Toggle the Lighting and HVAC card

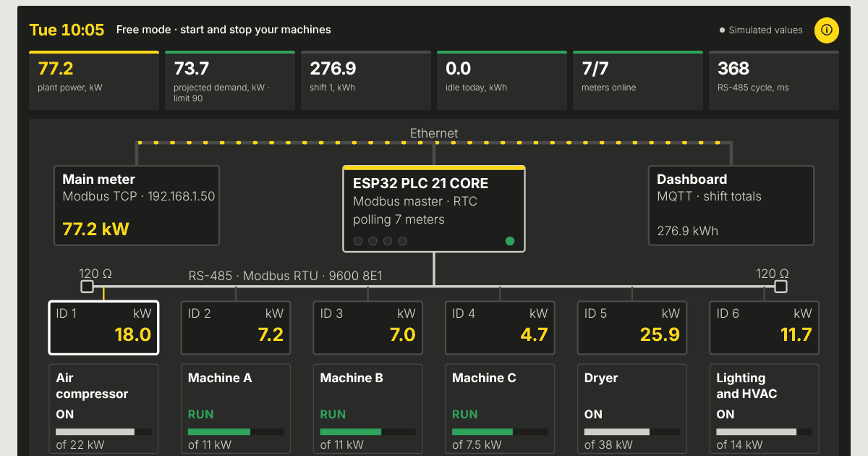point(765,410)
